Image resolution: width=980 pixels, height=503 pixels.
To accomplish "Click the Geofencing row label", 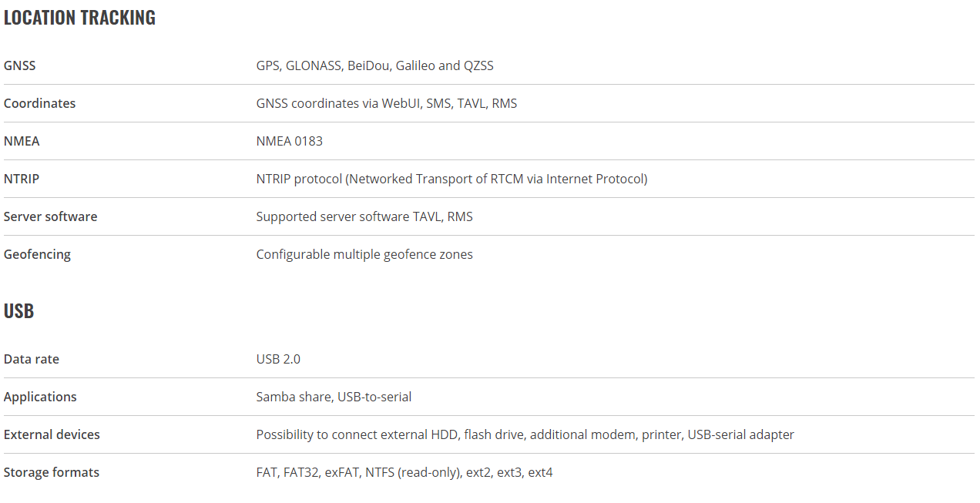I will 37,254.
